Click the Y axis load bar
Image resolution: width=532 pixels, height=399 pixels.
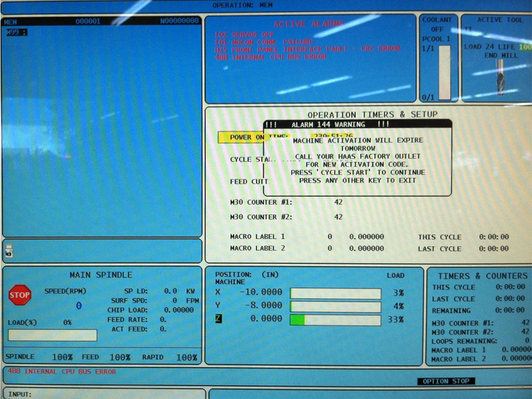(336, 307)
